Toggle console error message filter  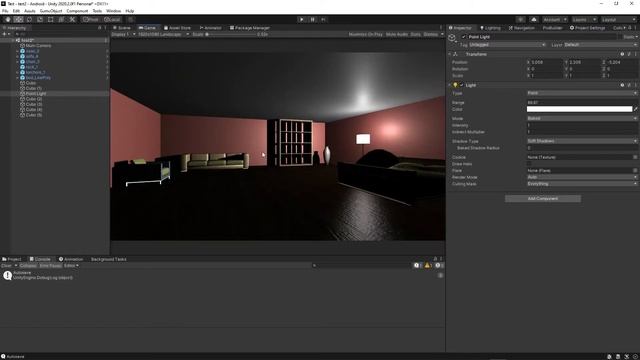click(x=439, y=265)
